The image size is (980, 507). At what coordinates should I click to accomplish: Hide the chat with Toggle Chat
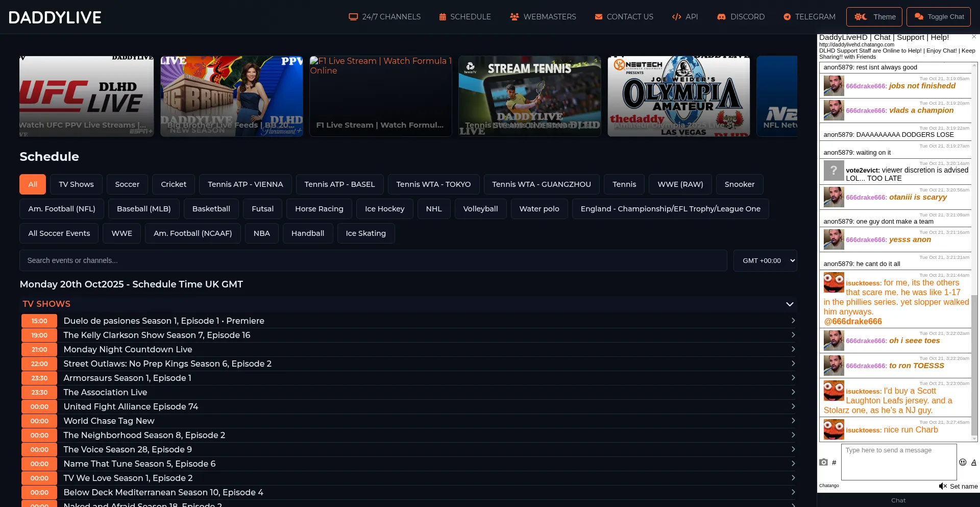[x=938, y=17]
